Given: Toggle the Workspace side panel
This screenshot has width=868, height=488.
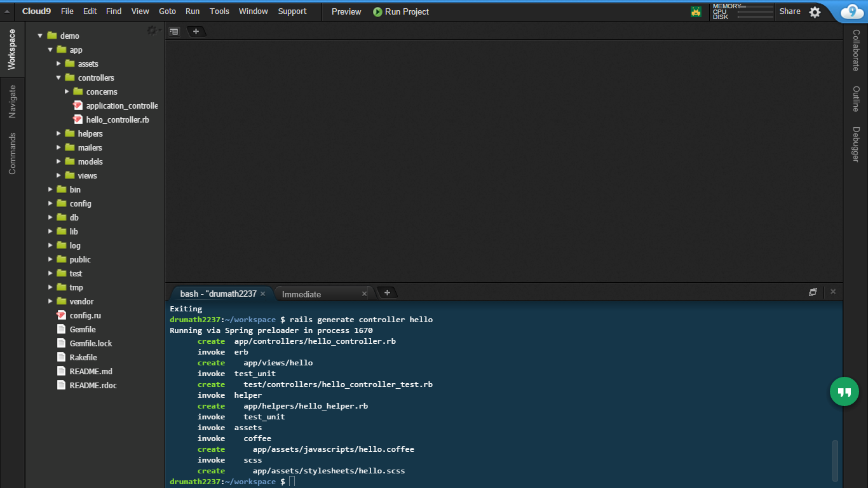Looking at the screenshot, I should tap(11, 50).
